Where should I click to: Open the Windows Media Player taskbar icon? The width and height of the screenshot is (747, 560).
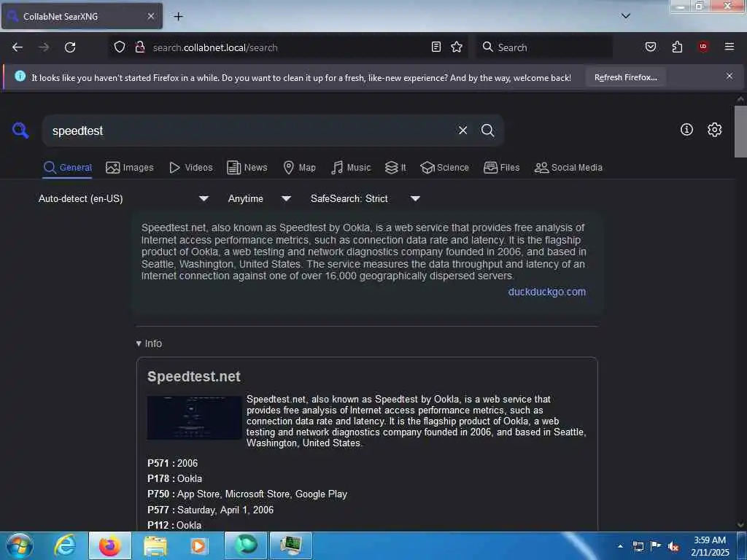[199, 545]
